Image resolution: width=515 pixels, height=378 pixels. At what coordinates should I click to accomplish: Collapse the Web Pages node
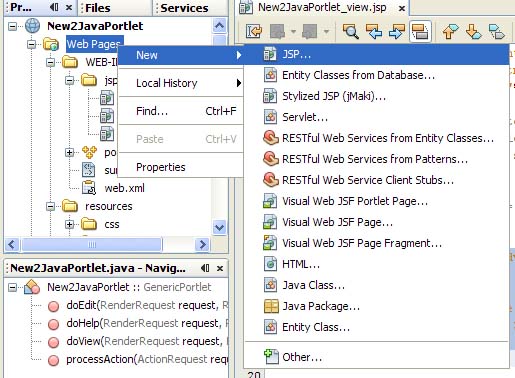pos(32,44)
